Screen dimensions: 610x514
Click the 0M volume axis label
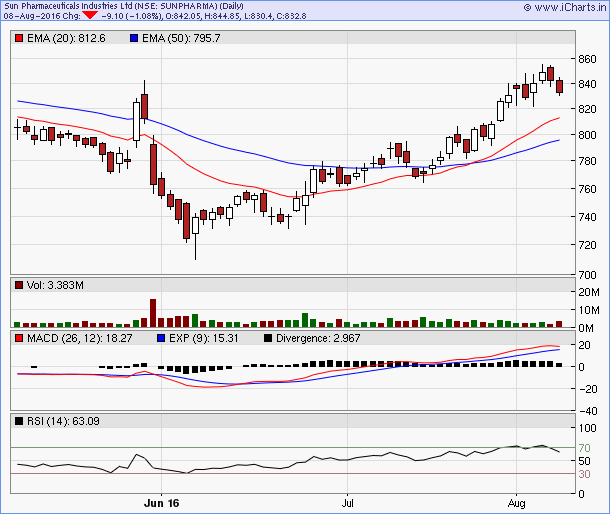[x=586, y=328]
